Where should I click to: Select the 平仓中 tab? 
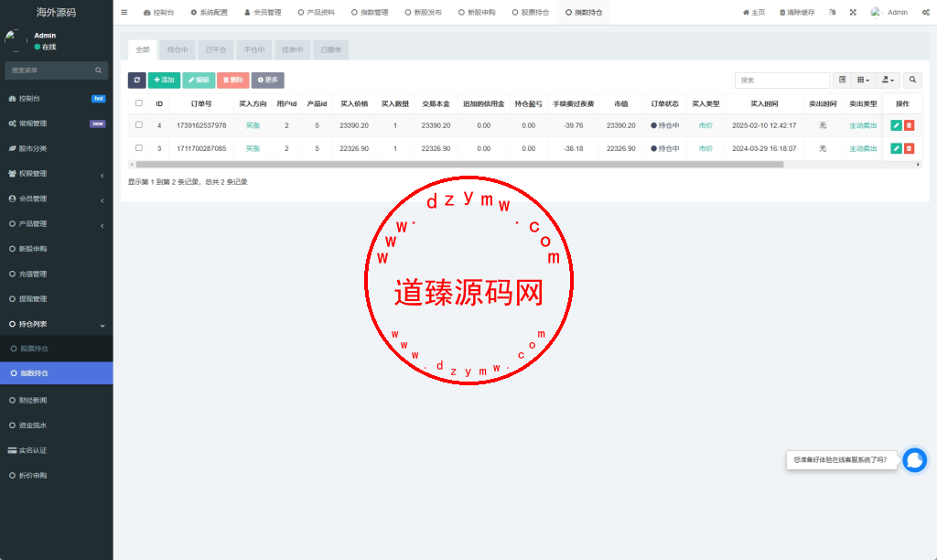click(254, 50)
